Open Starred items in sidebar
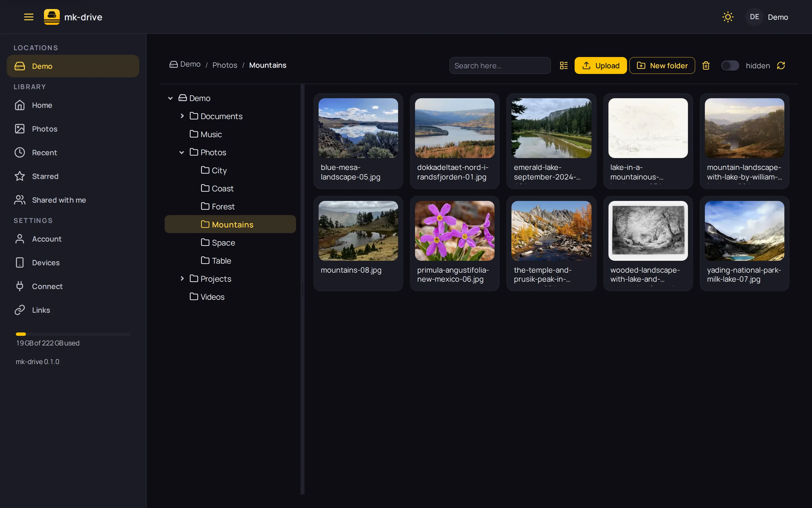This screenshot has width=812, height=508. click(x=73, y=176)
